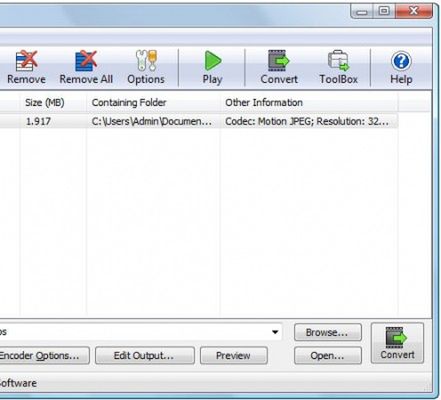Close the window with the red X
Viewport: 441px width, 400px height.
tap(414, 11)
